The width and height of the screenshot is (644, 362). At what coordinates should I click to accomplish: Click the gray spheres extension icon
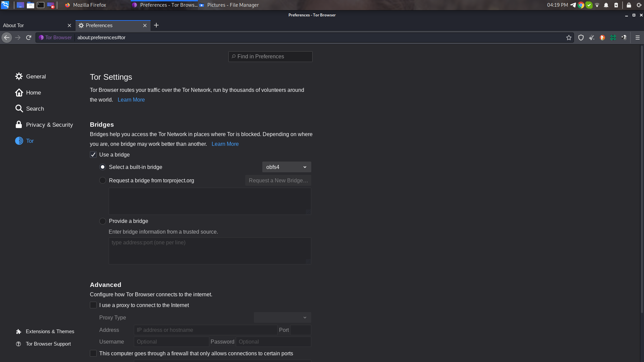point(624,38)
